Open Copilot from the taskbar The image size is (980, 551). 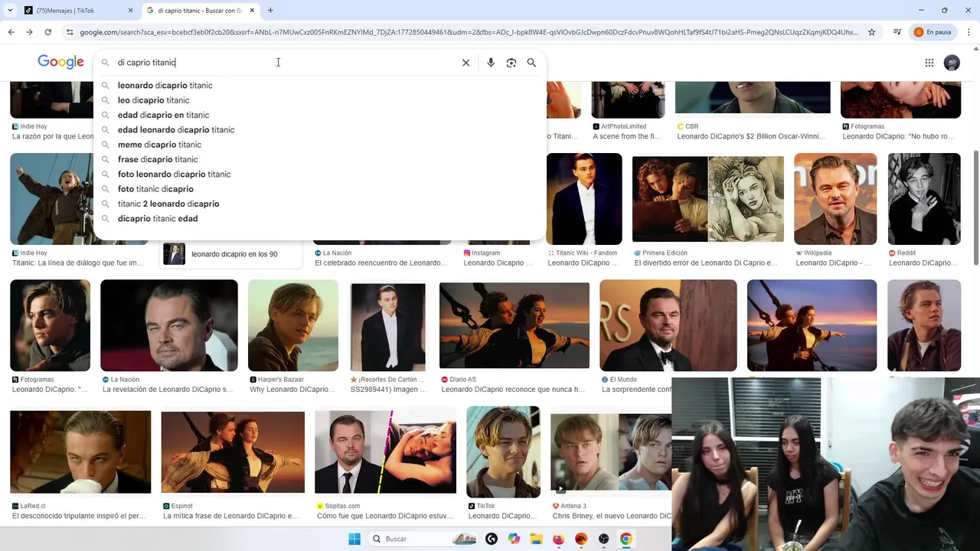pyautogui.click(x=514, y=539)
